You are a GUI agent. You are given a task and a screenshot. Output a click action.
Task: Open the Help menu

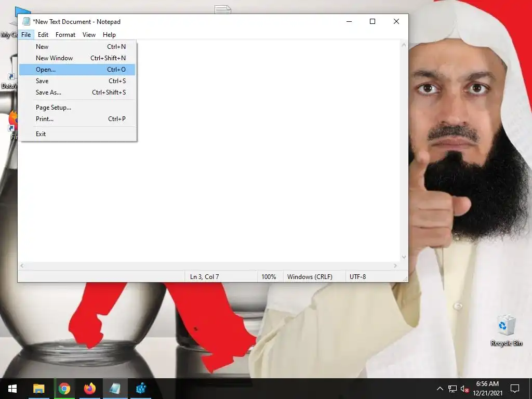[x=109, y=35]
